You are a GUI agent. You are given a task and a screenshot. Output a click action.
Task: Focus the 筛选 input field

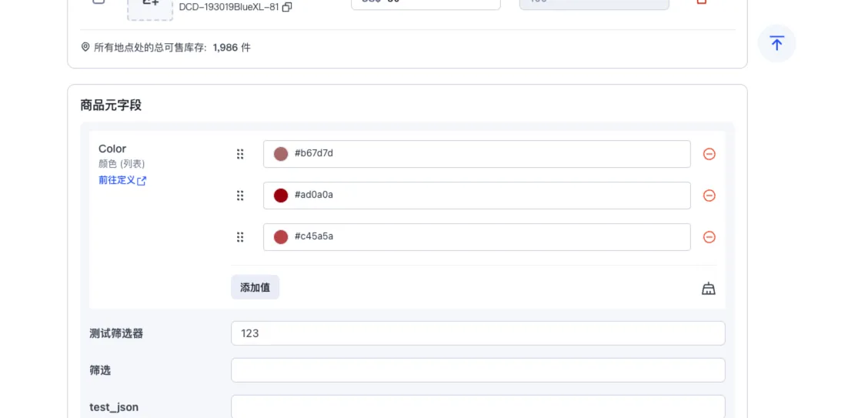pyautogui.click(x=477, y=370)
